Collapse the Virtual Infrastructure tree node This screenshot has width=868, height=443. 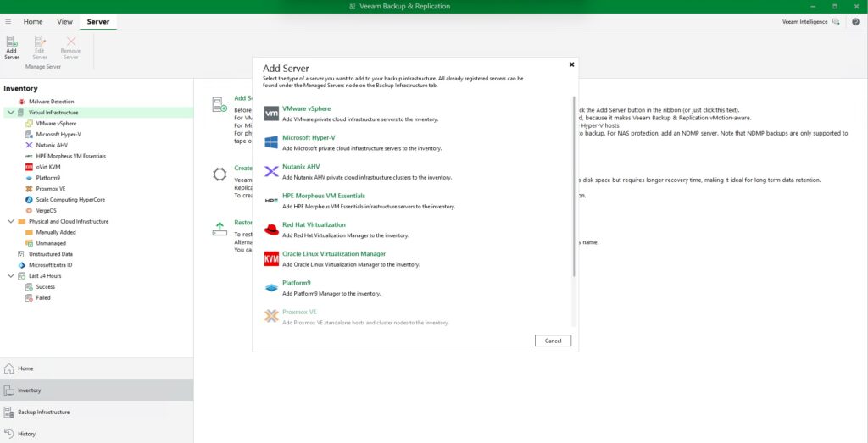coord(10,113)
